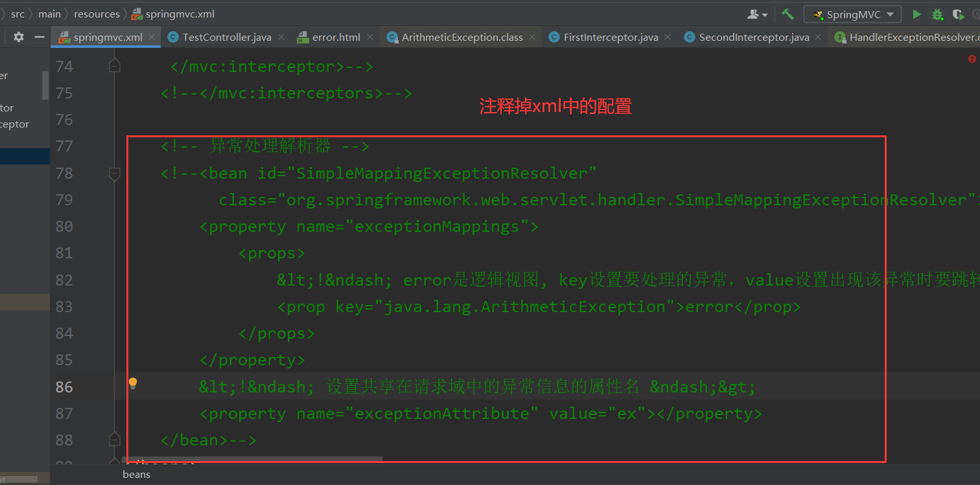Image resolution: width=980 pixels, height=485 pixels.
Task: Open the user account dropdown icon
Action: coord(758,14)
